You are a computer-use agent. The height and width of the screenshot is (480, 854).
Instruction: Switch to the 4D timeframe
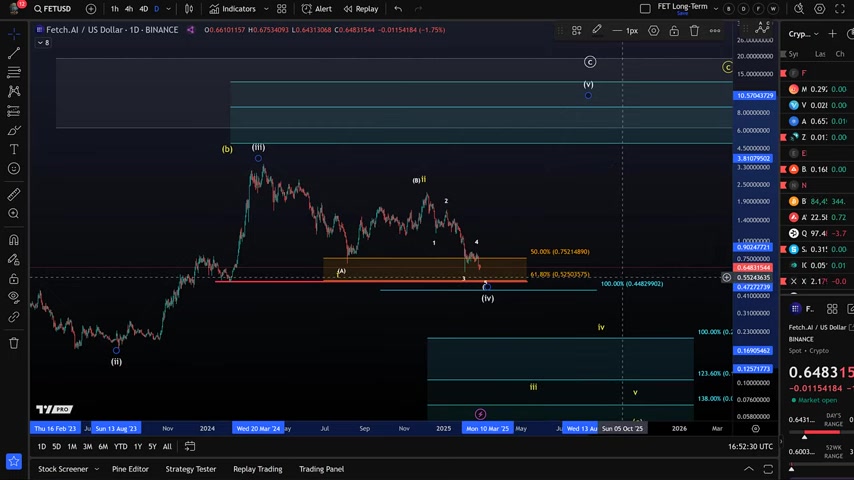coord(143,9)
